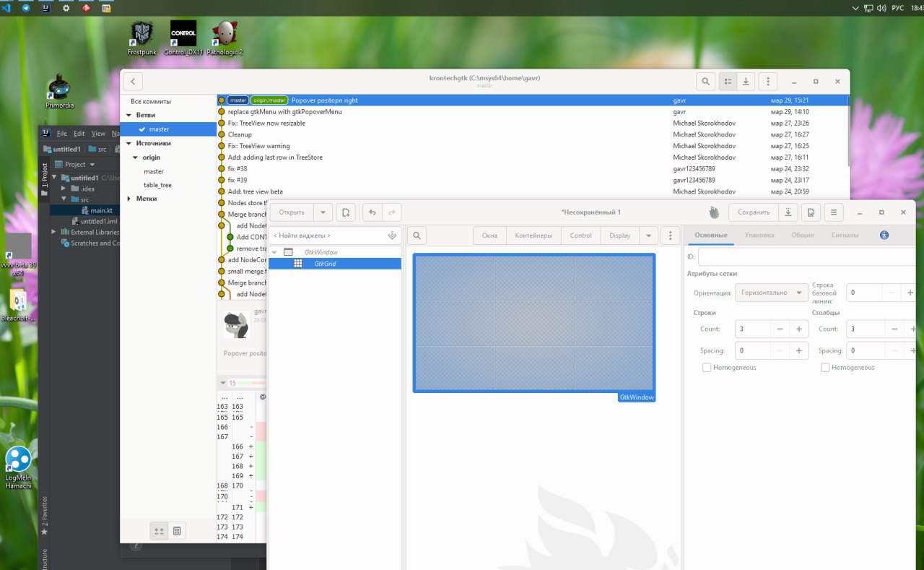Toggle the Columns Homogeneous checkbox
Screen dimensions: 924x570
(825, 368)
